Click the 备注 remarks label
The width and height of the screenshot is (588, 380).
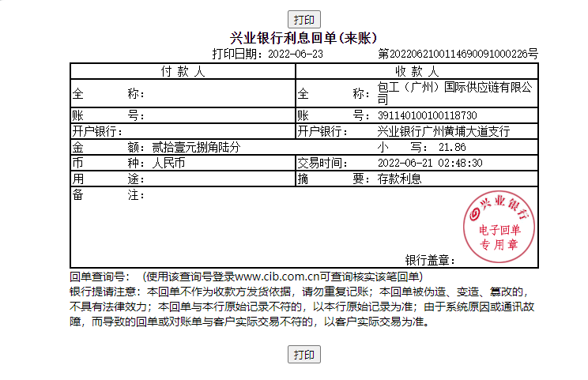[108, 195]
